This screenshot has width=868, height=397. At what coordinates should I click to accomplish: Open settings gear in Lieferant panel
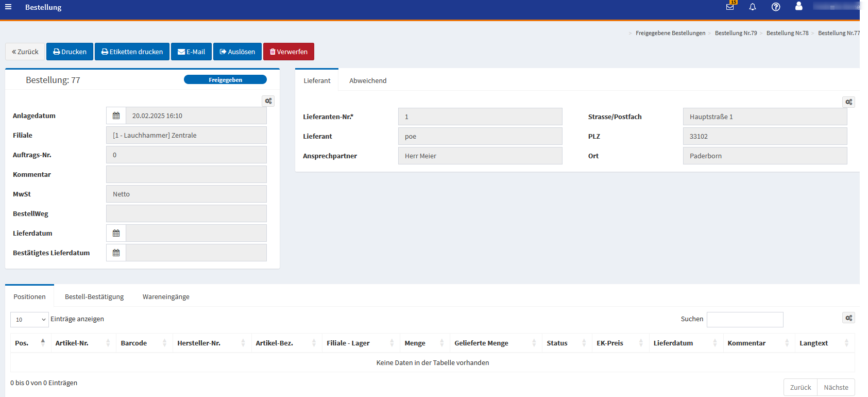(848, 102)
